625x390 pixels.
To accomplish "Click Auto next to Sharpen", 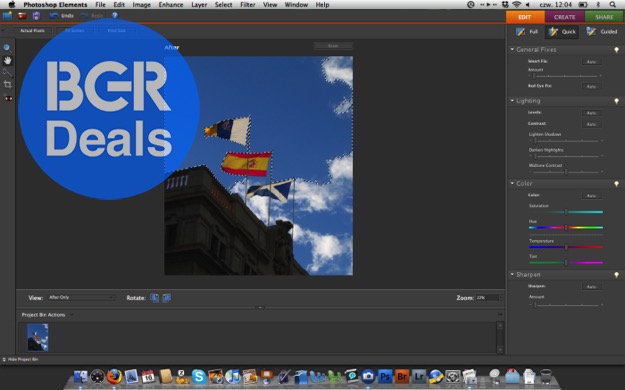I will click(x=592, y=287).
